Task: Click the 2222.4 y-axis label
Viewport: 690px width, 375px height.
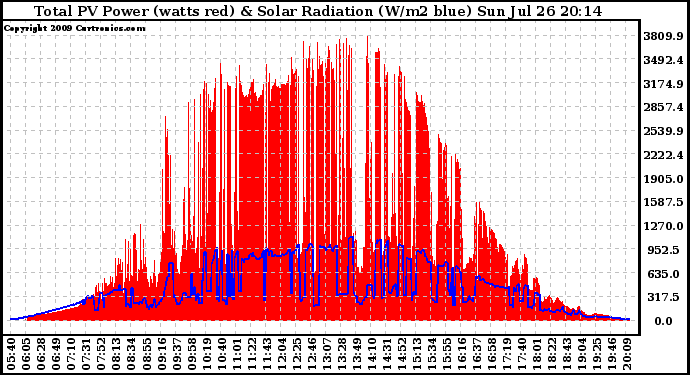Action: [x=663, y=155]
